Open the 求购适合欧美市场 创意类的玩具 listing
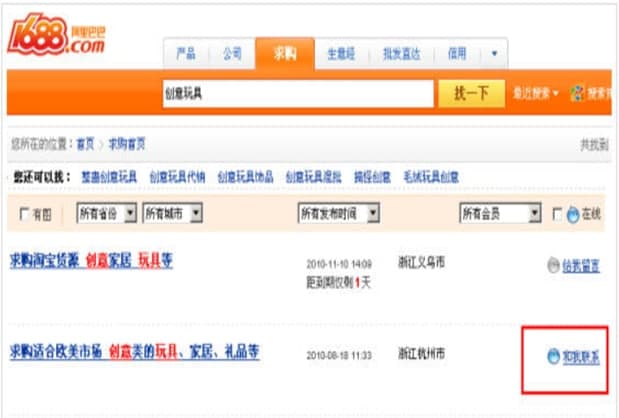The image size is (619, 418). point(135,351)
